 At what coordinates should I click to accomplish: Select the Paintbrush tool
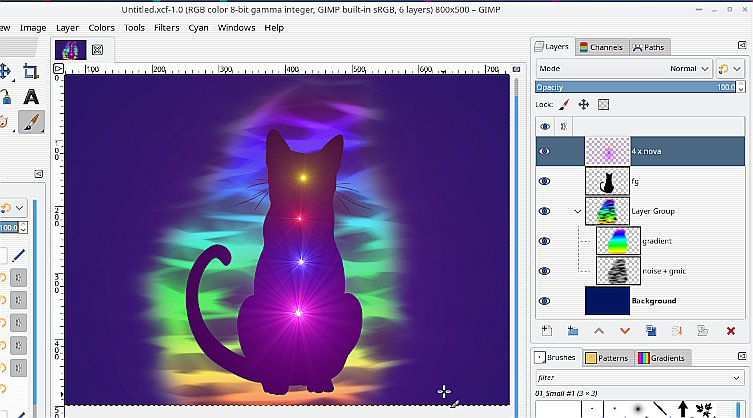(x=31, y=122)
